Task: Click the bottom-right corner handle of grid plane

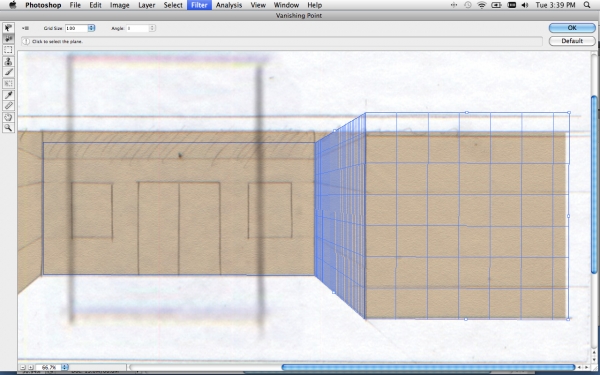Action: pyautogui.click(x=568, y=319)
